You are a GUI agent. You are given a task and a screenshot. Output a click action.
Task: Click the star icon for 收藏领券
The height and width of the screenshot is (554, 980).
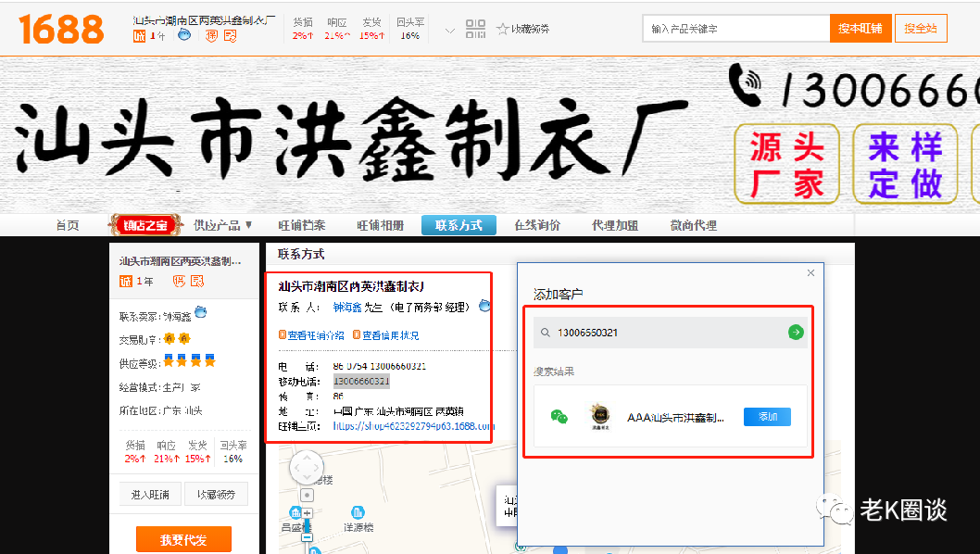pyautogui.click(x=502, y=29)
